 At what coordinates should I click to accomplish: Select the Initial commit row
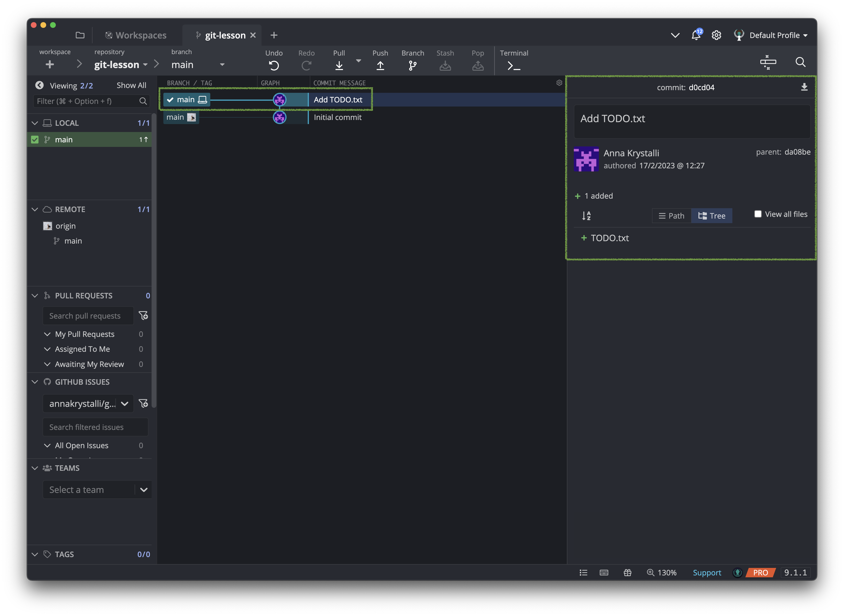[x=364, y=117]
